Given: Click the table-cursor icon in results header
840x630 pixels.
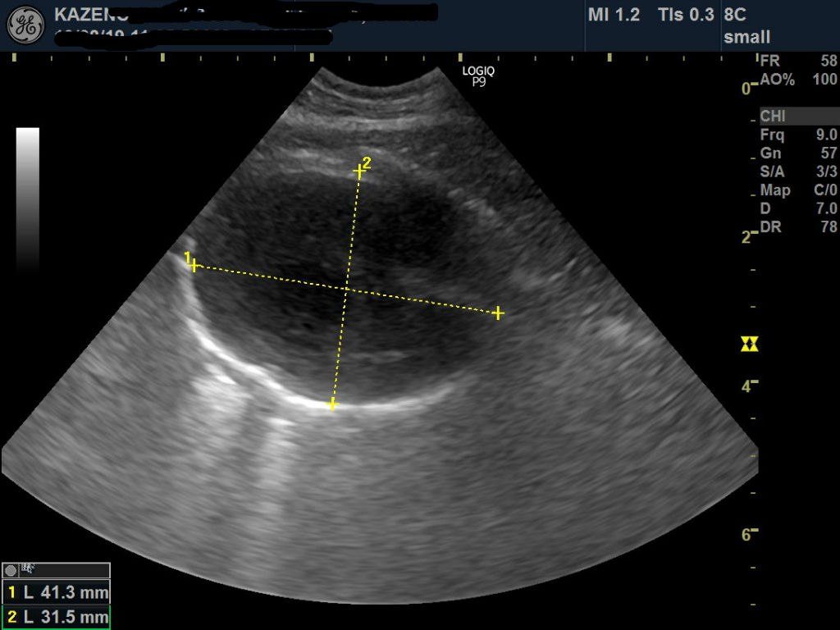Looking at the screenshot, I should (x=27, y=568).
